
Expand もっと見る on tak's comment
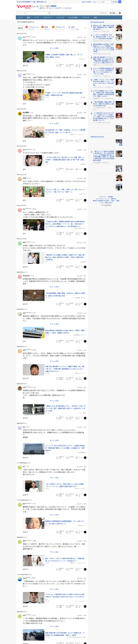[x=54, y=361]
